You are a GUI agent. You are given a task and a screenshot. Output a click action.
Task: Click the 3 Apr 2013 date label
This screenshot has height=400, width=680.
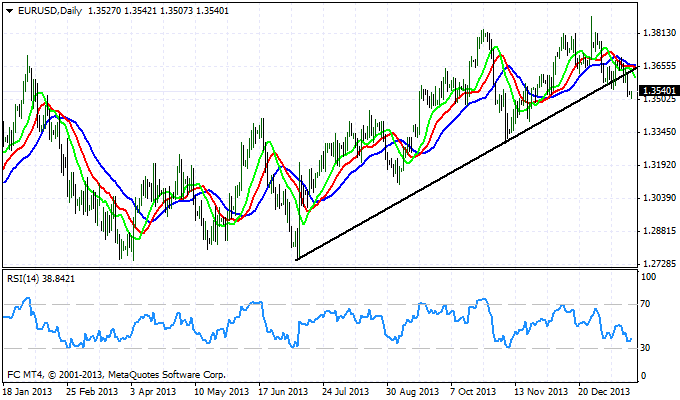click(154, 392)
